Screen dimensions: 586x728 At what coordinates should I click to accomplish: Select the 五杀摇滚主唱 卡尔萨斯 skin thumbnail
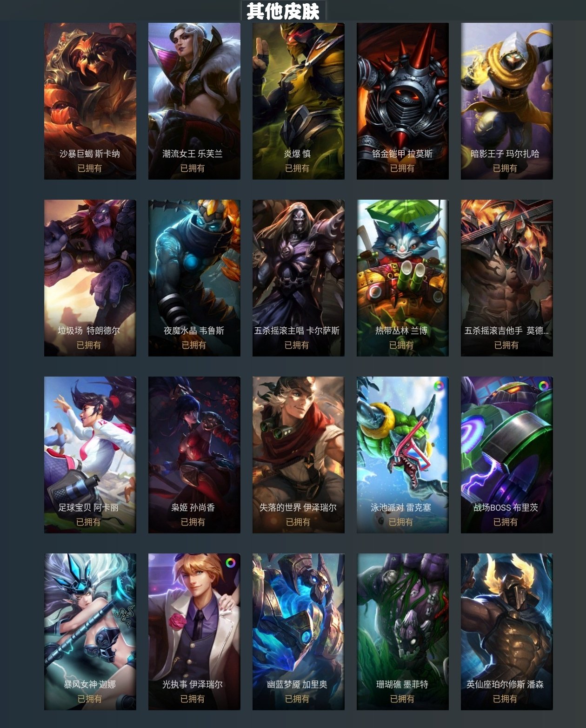click(x=299, y=278)
